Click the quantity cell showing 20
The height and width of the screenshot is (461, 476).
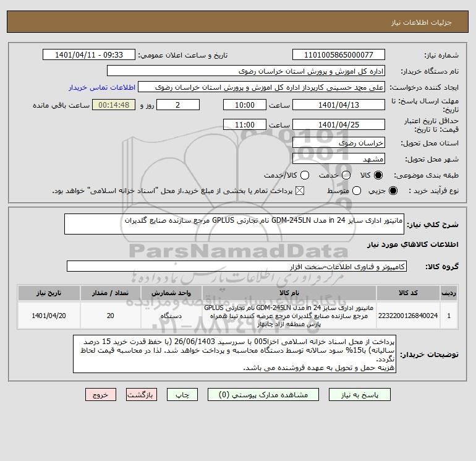click(x=111, y=316)
